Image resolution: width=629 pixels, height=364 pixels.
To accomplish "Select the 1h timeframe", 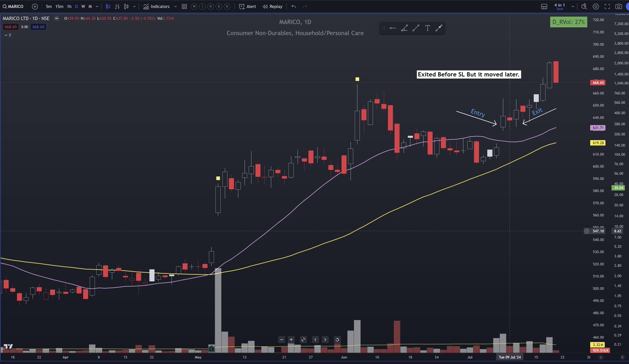I will 69,7.
